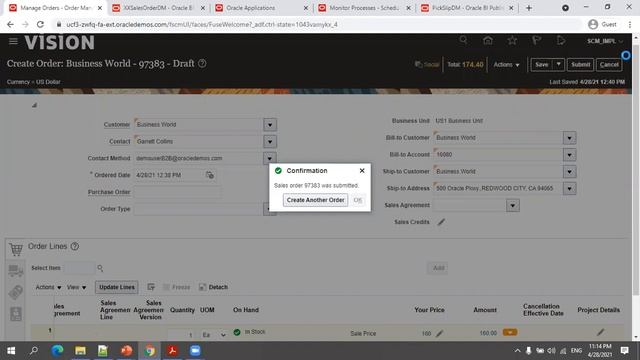Image resolution: width=640 pixels, height=360 pixels.
Task: Open Adobe Acrobat from taskbar
Action: tap(172, 351)
